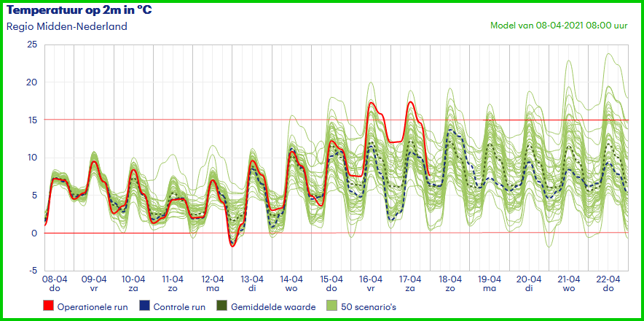Select the 18-04 zo date label
644x321 pixels.
(449, 284)
